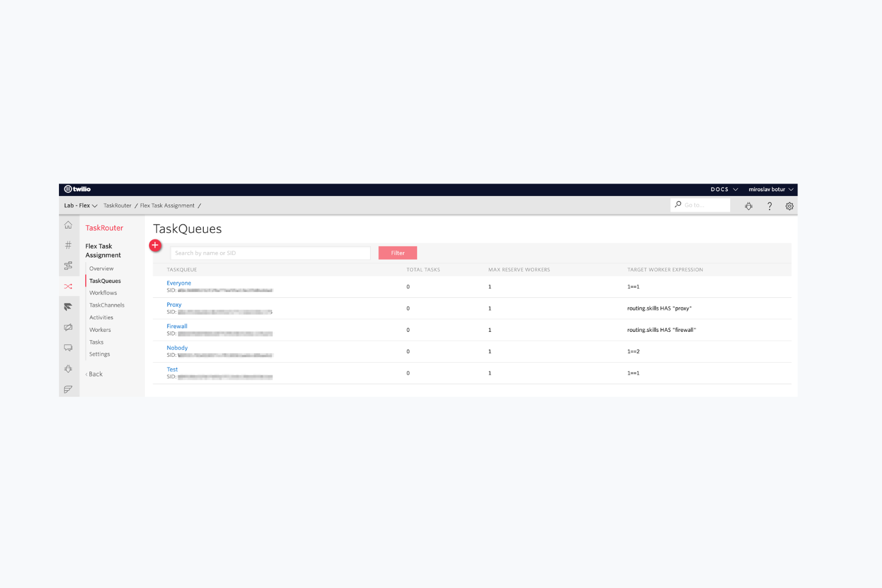The image size is (882, 588).
Task: Open the DOCS dropdown menu
Action: [724, 189]
